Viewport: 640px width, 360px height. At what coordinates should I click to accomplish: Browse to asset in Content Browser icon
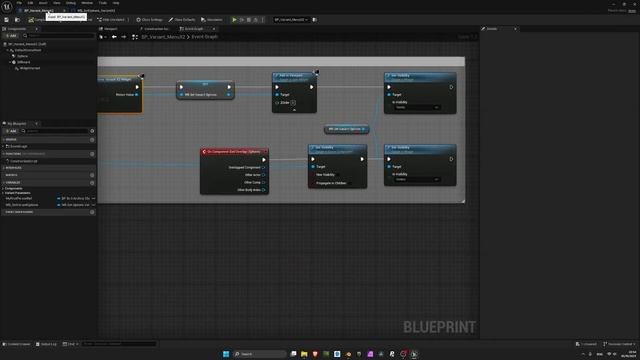coord(17,20)
